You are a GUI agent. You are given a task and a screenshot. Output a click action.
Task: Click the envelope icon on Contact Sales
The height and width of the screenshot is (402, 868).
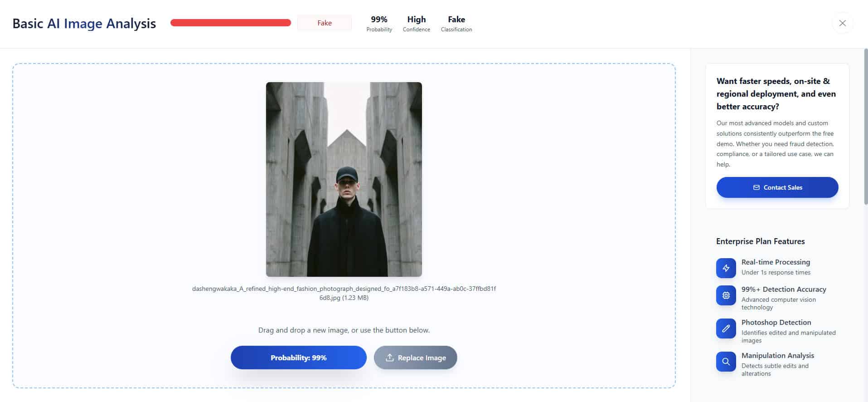[756, 187]
